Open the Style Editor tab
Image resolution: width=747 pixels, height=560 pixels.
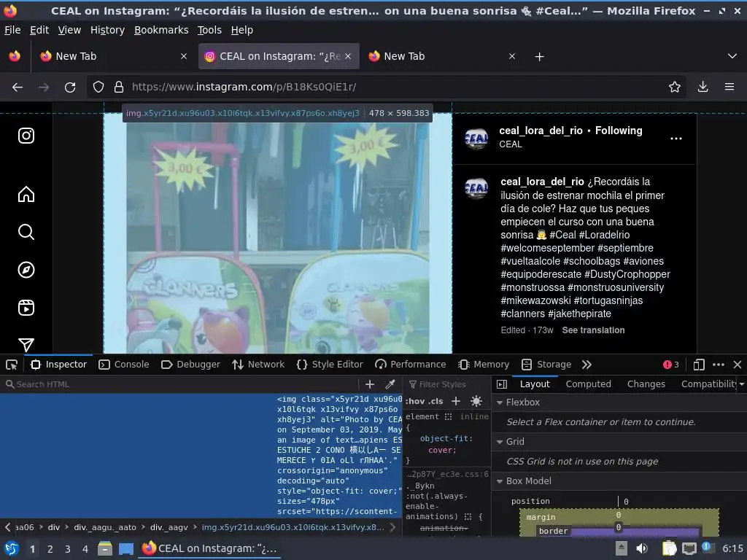[330, 365]
